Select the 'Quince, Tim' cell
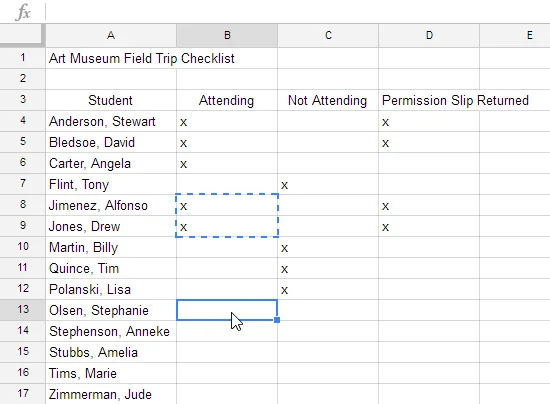The width and height of the screenshot is (550, 404). click(111, 269)
